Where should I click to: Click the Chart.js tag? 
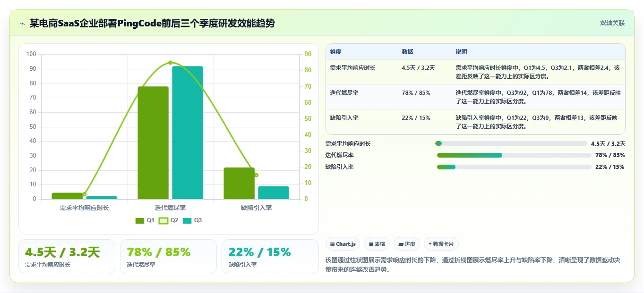tap(343, 244)
